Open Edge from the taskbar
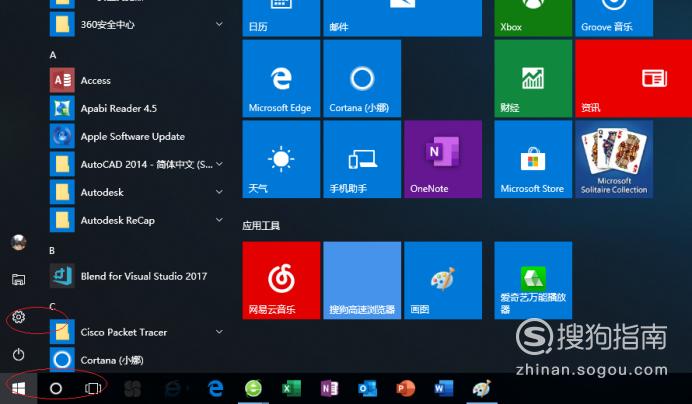This screenshot has height=404, width=692. tap(215, 389)
